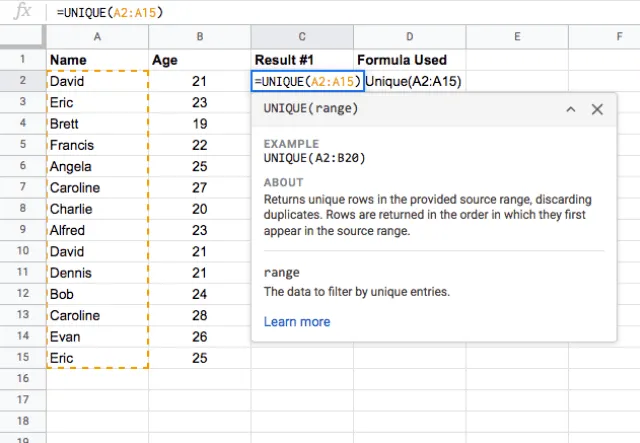Select column E header
The width and height of the screenshot is (640, 443).
(517, 37)
